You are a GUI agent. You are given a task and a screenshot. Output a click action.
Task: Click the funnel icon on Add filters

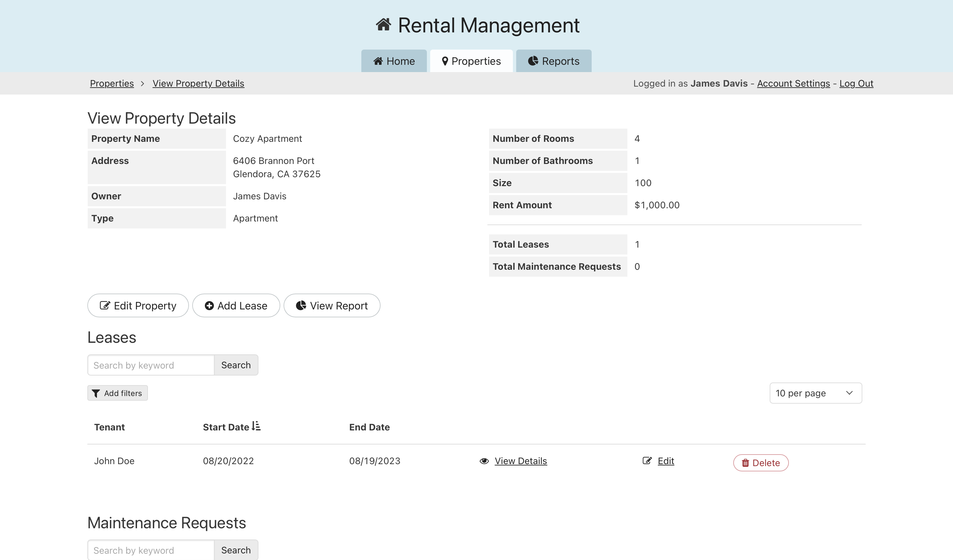point(96,393)
